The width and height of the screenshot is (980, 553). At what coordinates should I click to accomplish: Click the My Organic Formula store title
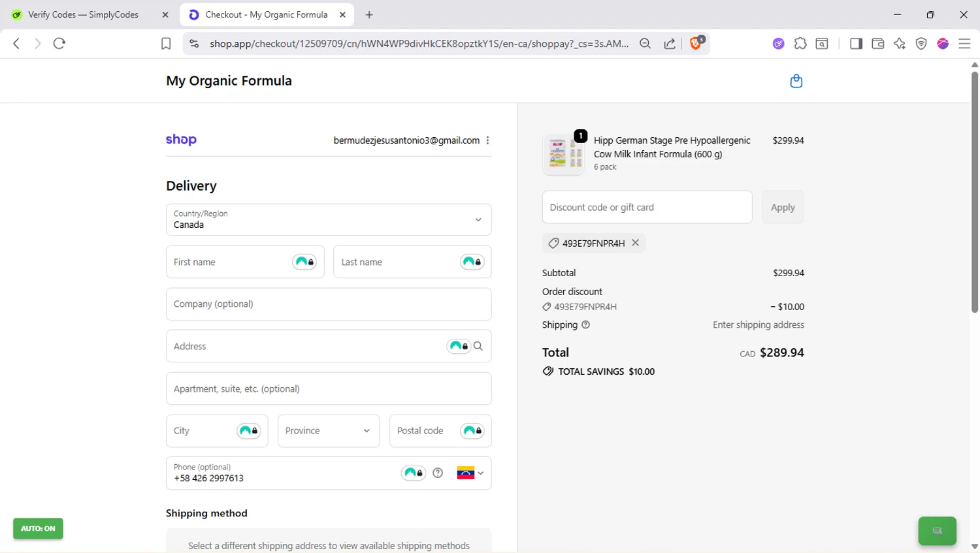(229, 81)
